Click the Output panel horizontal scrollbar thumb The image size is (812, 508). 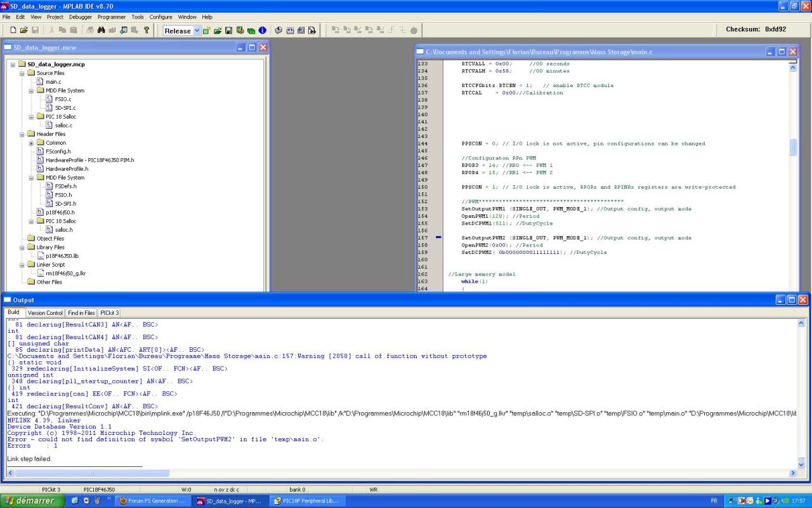93,473
